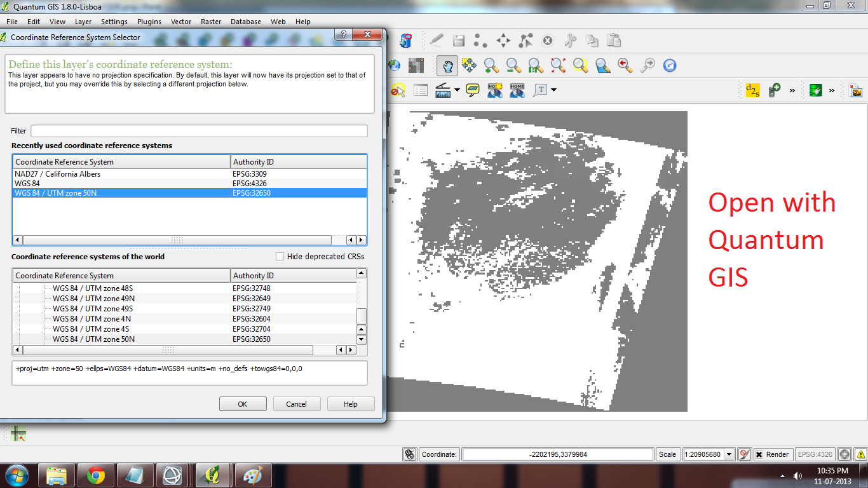868x488 pixels.
Task: Select NAD27 / California Albers row
Action: (x=190, y=173)
